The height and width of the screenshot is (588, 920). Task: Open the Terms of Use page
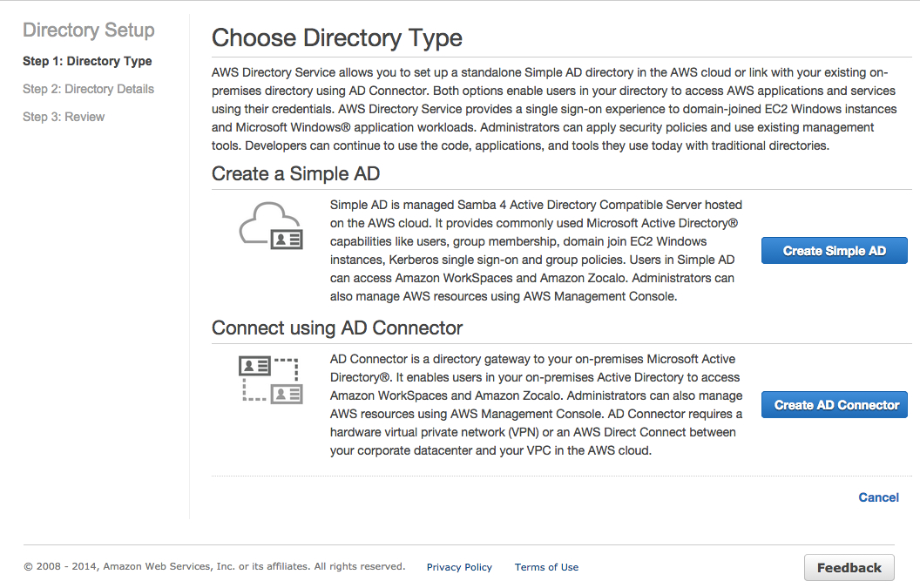[x=546, y=567]
